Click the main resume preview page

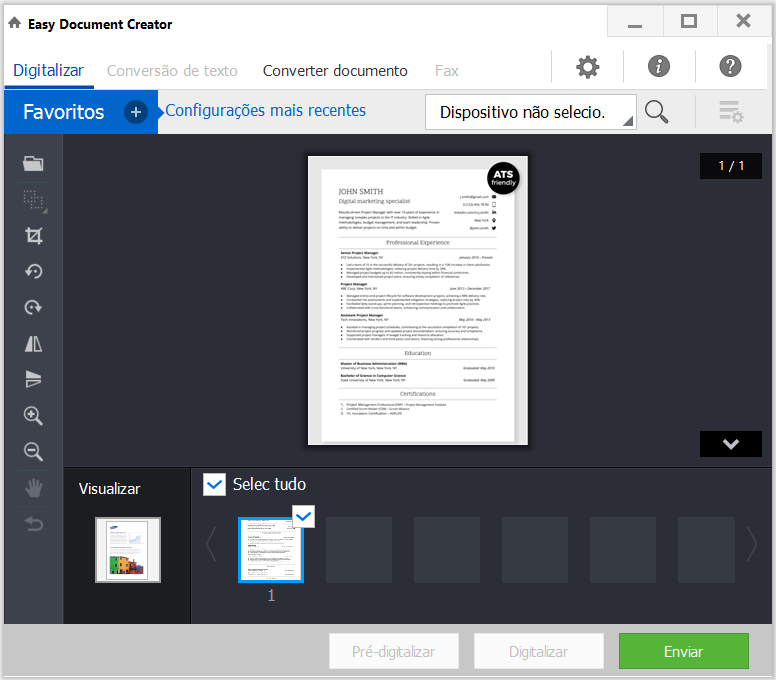(x=418, y=300)
